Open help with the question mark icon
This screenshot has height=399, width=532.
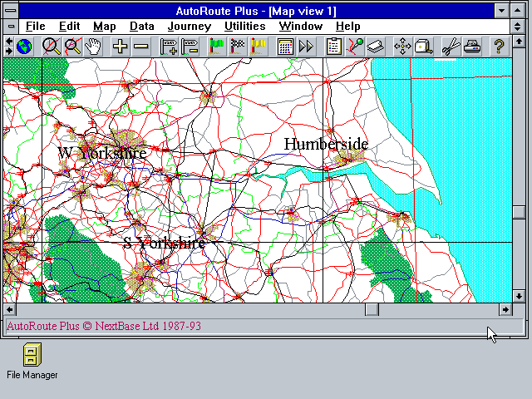point(499,47)
